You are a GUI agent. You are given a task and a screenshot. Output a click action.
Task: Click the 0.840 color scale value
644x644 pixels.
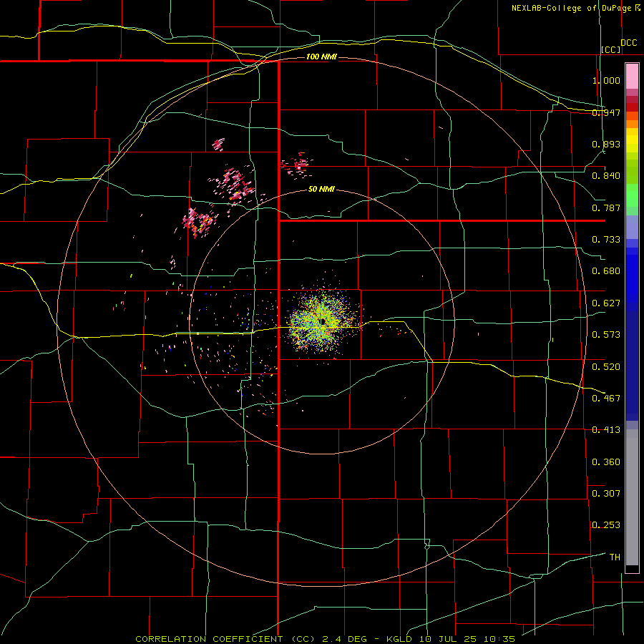tap(606, 175)
